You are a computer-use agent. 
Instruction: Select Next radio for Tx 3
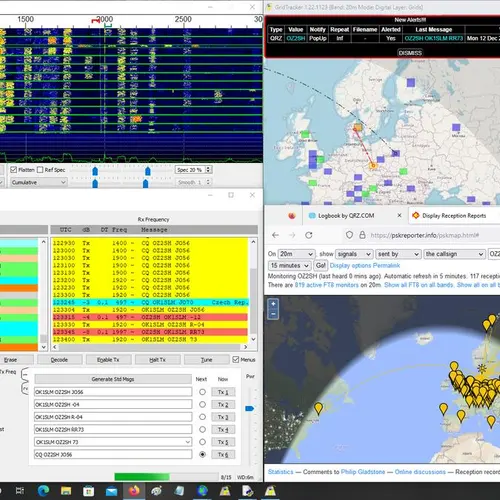202,417
